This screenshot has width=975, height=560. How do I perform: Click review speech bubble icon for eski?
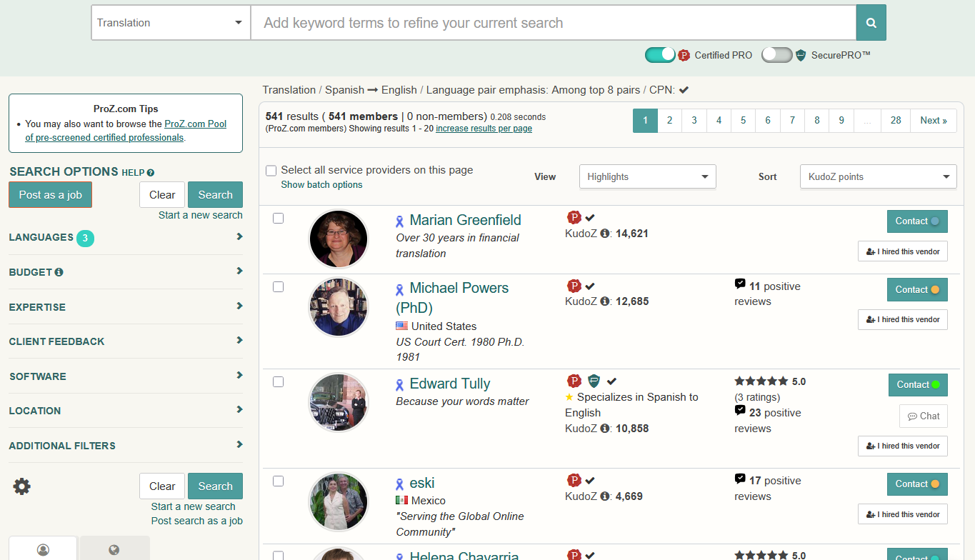coord(740,479)
